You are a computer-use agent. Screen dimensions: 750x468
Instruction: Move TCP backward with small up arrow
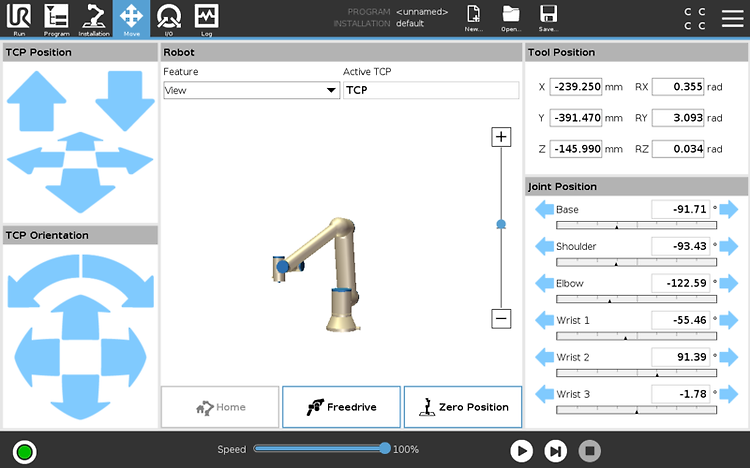[x=80, y=142]
